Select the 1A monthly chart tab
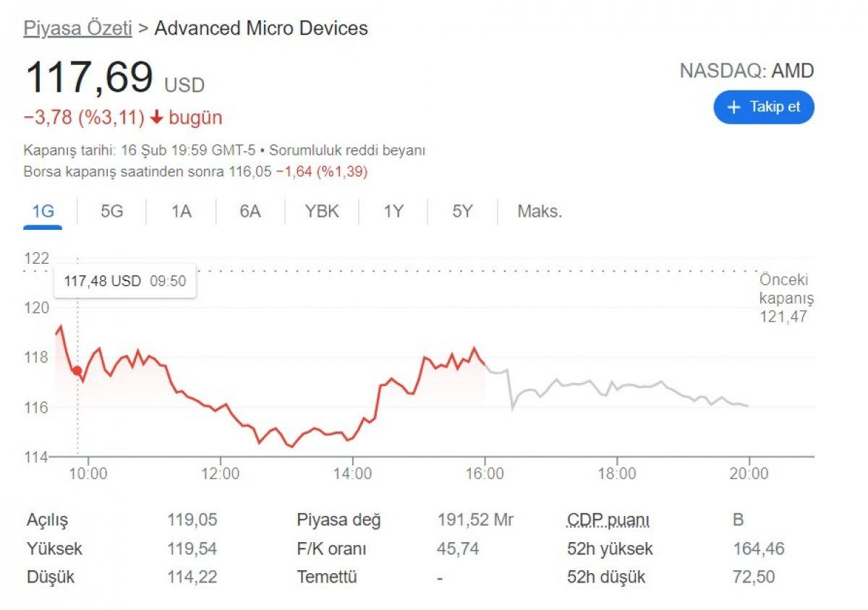868x610 pixels. click(x=181, y=211)
